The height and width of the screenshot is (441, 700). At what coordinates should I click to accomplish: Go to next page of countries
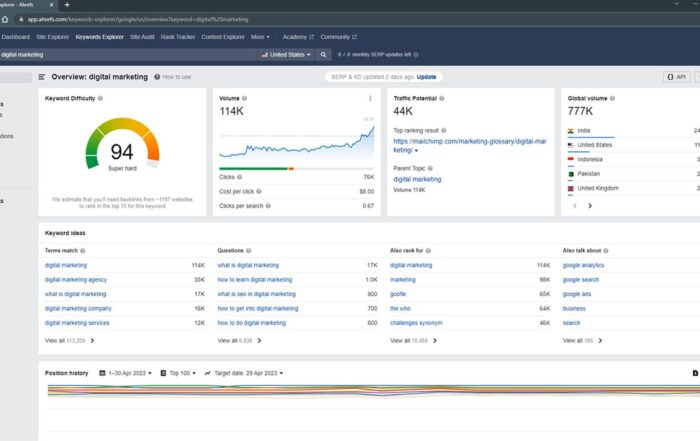click(x=590, y=206)
